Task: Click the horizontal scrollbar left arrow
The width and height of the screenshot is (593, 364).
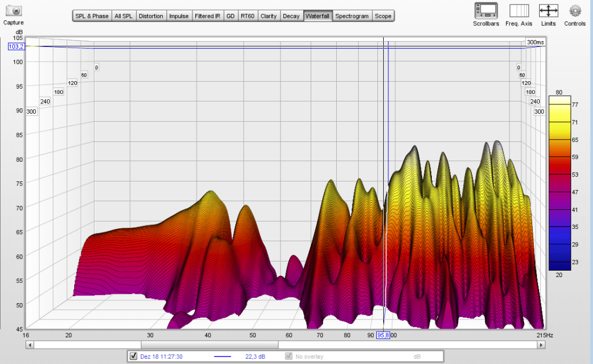Action: (x=30, y=345)
